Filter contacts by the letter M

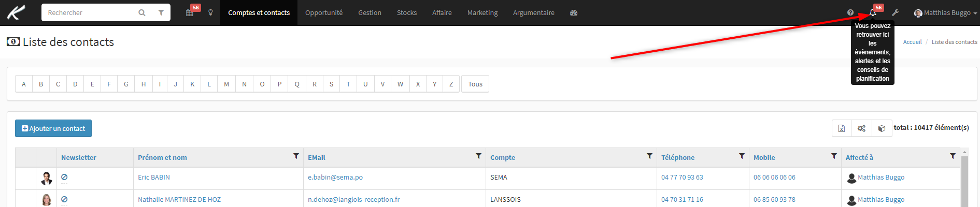coord(226,84)
